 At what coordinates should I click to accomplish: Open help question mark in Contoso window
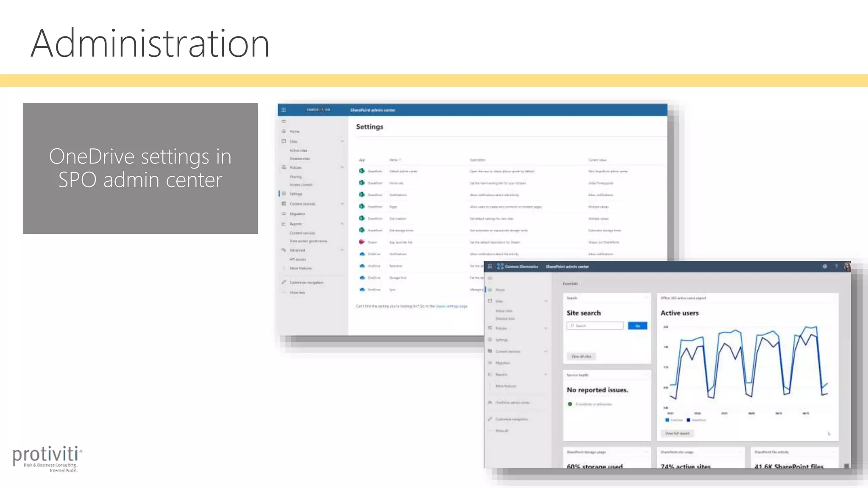point(836,266)
